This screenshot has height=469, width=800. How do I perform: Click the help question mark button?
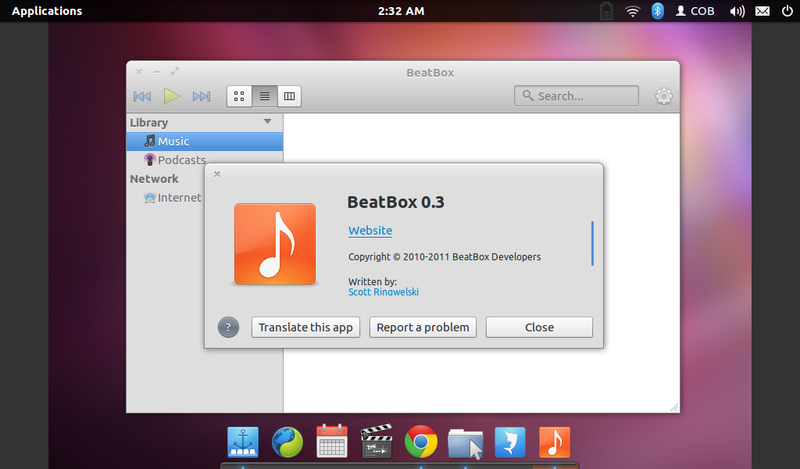point(228,328)
